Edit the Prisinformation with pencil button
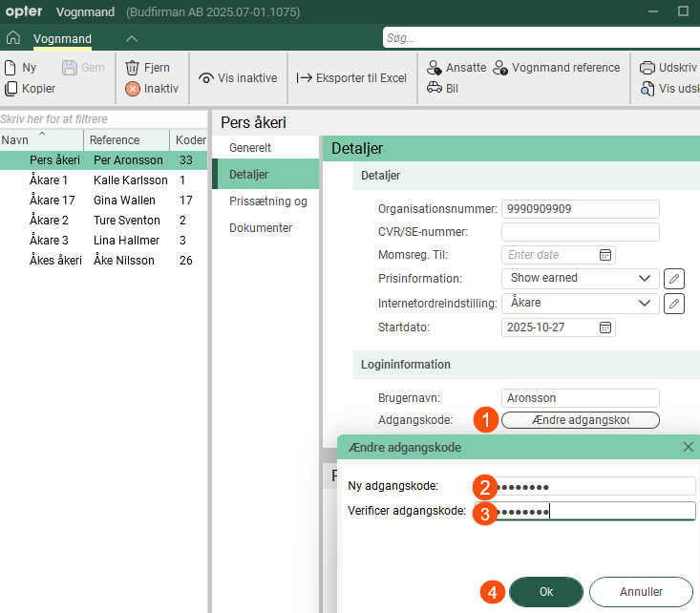This screenshot has height=613, width=700. click(674, 278)
